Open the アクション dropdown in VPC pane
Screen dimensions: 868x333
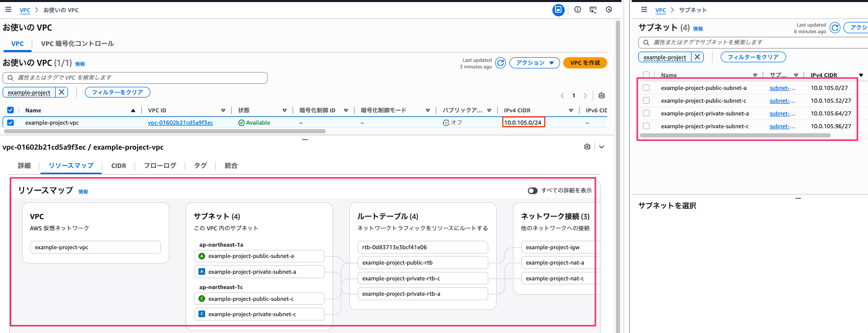535,63
